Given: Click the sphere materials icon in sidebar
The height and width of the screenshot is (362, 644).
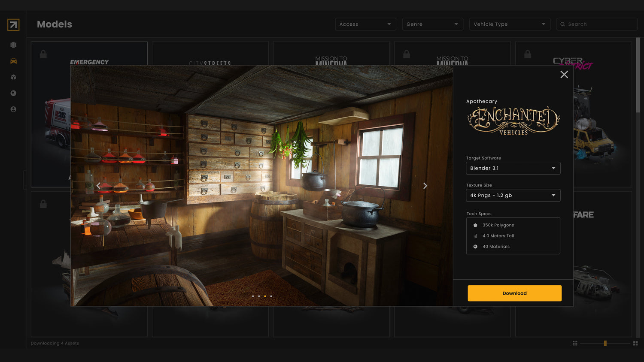Looking at the screenshot, I should pyautogui.click(x=13, y=93).
